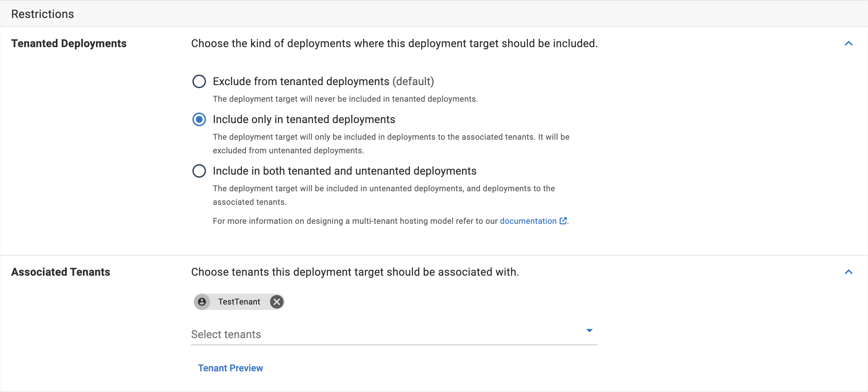868x392 pixels.
Task: Click the dropdown arrow on Select tenants
Action: 590,330
